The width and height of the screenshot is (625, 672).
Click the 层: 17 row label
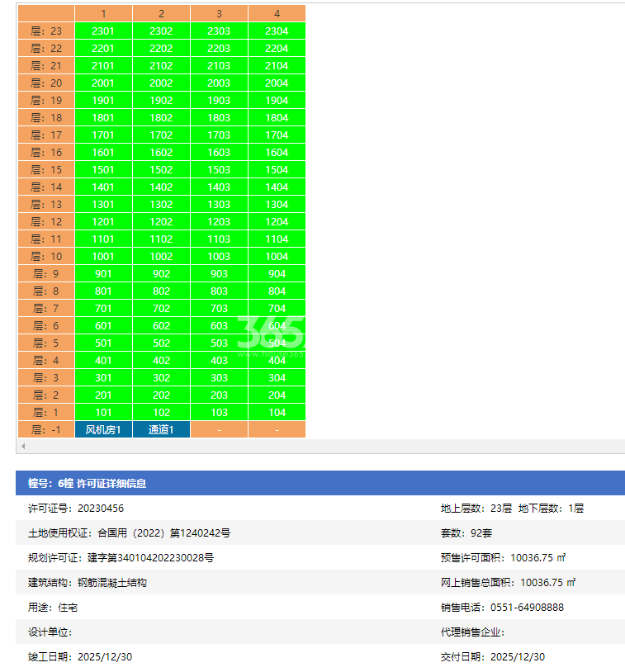46,135
